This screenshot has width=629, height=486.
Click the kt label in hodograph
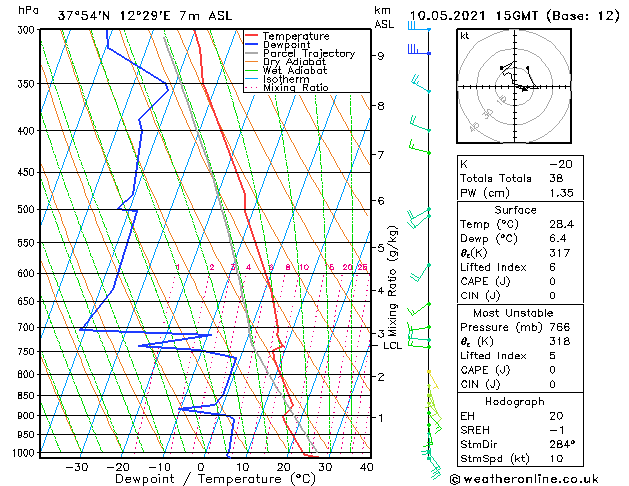tap(465, 36)
